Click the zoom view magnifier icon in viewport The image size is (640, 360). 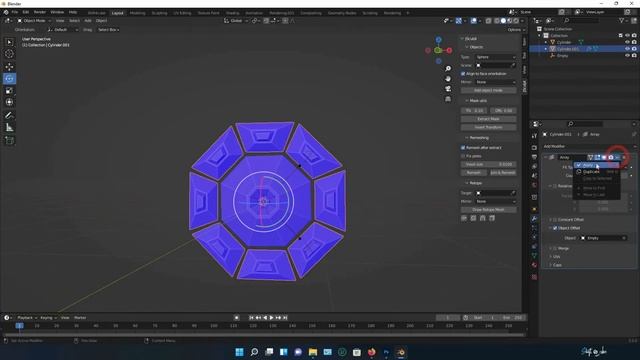(448, 69)
